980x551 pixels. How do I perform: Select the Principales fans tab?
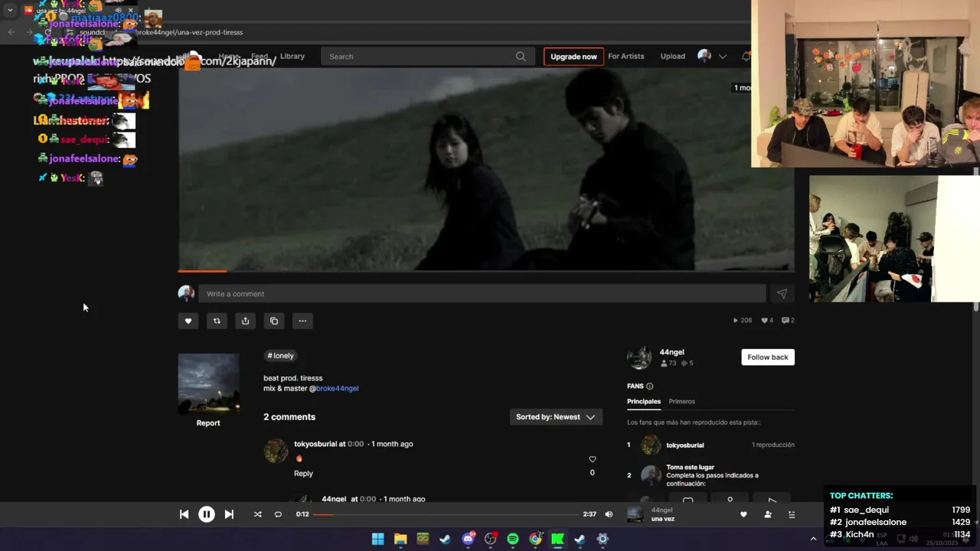coord(644,401)
